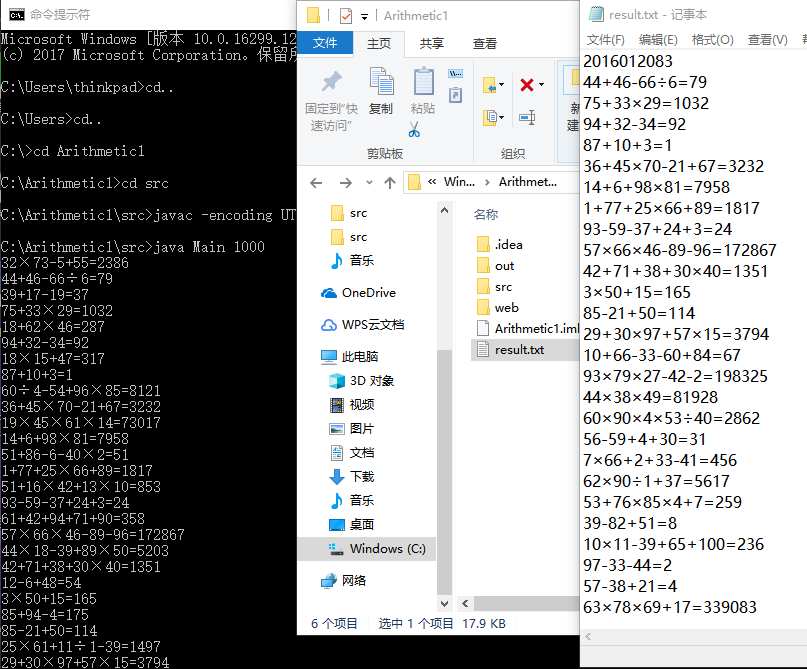Click the Copy to folder icon
Viewport: 807px width, 669px height.
490,118
